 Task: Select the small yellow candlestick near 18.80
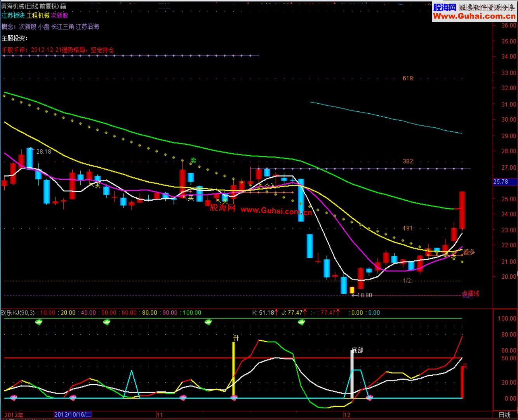point(352,290)
